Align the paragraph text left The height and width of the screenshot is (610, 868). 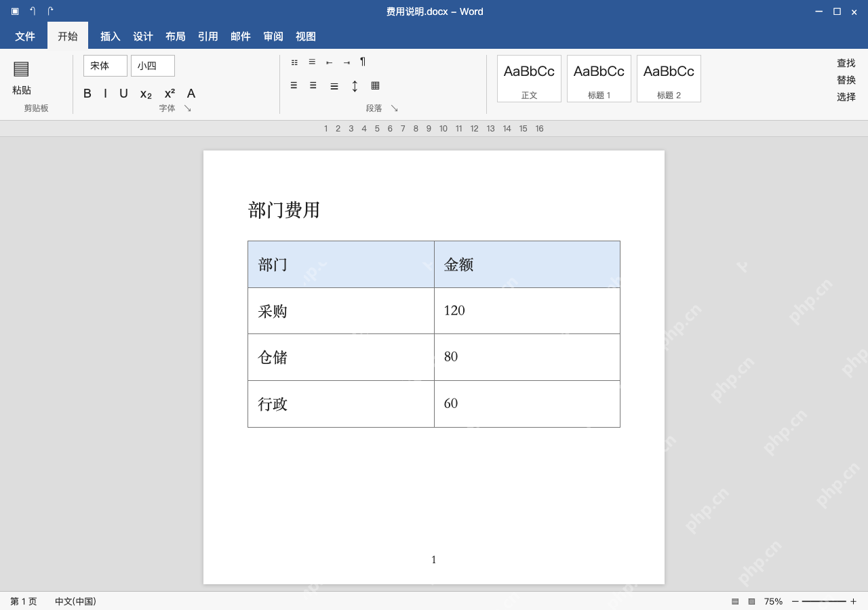[x=294, y=86]
